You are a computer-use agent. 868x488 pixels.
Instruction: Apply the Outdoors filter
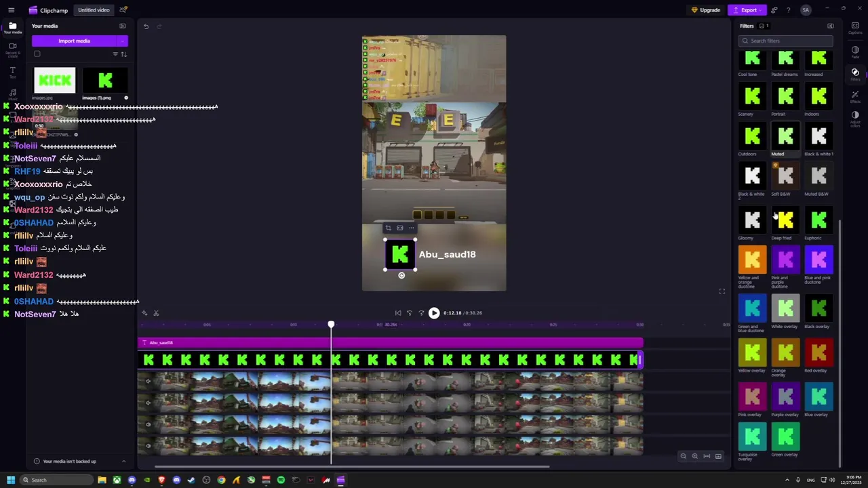click(x=752, y=136)
